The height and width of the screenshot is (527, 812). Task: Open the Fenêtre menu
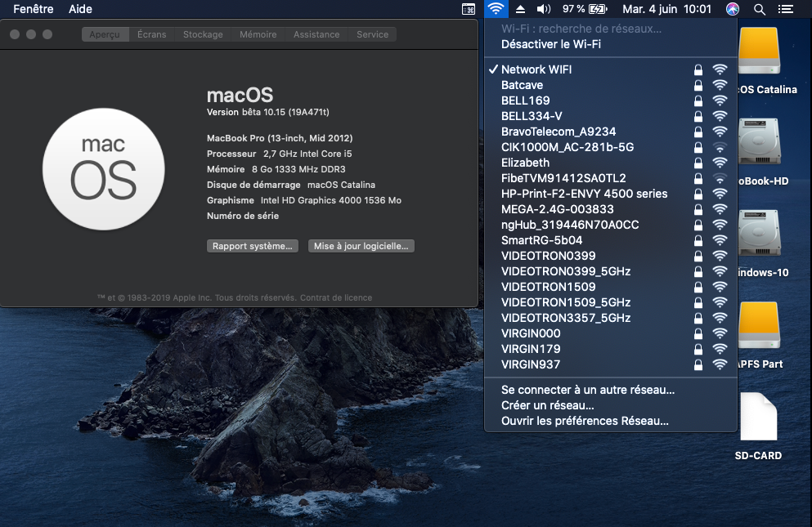pyautogui.click(x=34, y=9)
